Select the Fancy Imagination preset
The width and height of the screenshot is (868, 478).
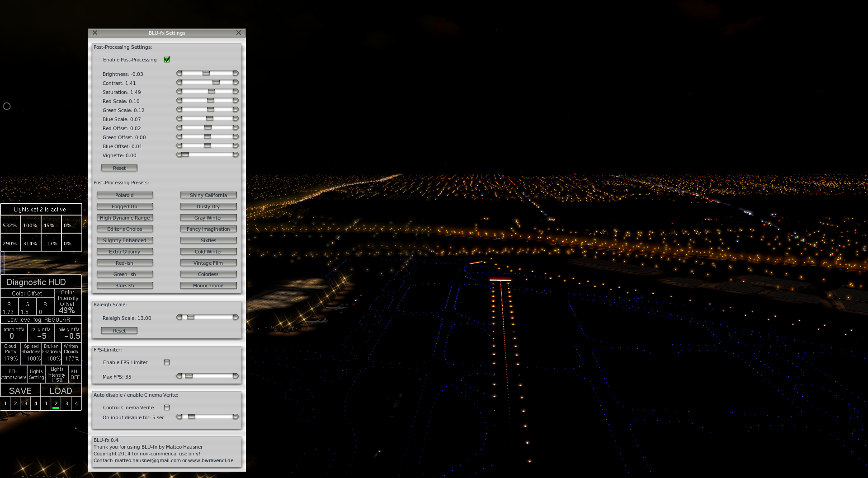point(208,229)
